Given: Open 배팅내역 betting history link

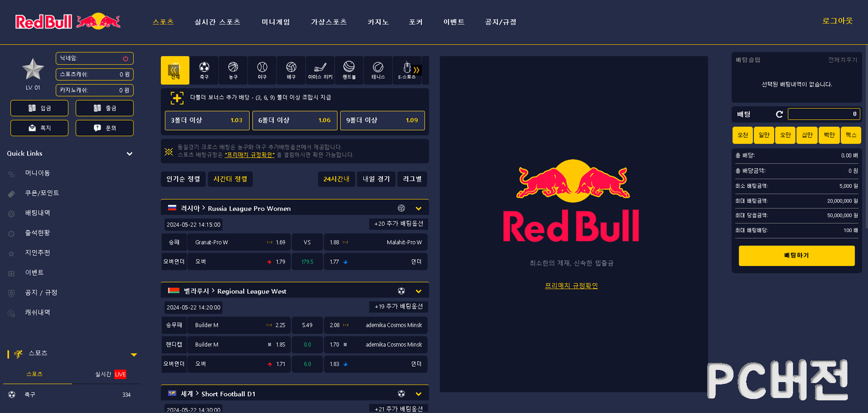Looking at the screenshot, I should point(37,213).
